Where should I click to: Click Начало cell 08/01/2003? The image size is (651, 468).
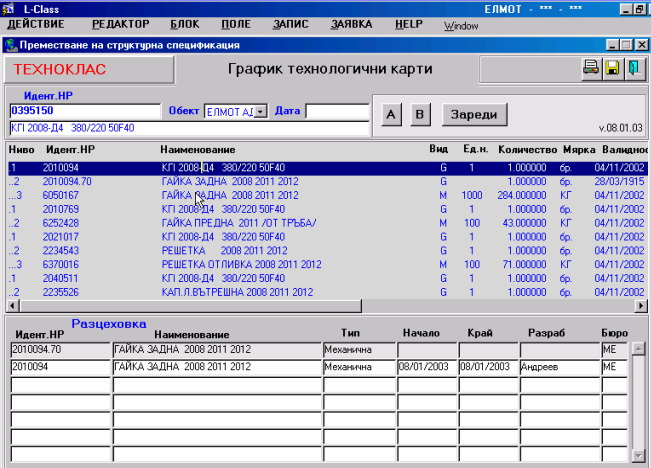tap(427, 367)
